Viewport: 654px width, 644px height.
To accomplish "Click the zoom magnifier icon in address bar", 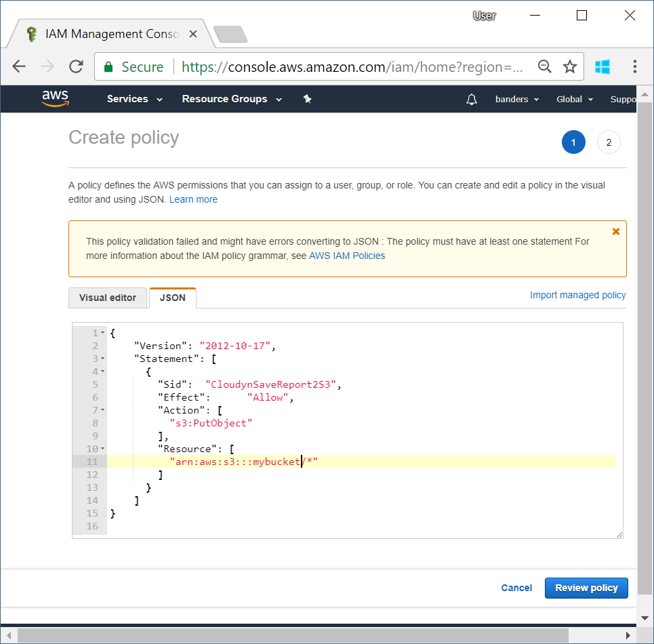I will click(544, 66).
